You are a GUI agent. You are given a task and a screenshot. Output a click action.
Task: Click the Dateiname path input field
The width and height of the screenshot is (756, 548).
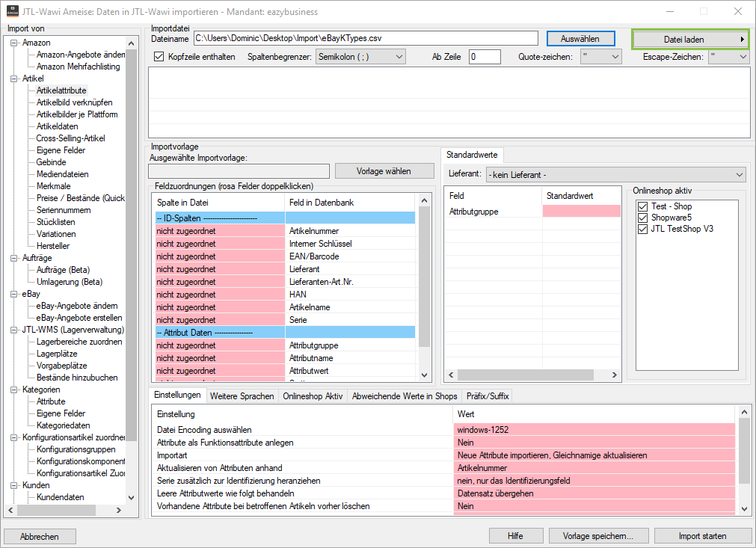(x=366, y=38)
